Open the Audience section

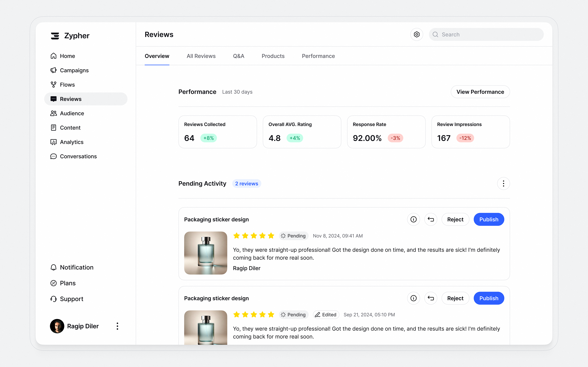[x=72, y=113]
